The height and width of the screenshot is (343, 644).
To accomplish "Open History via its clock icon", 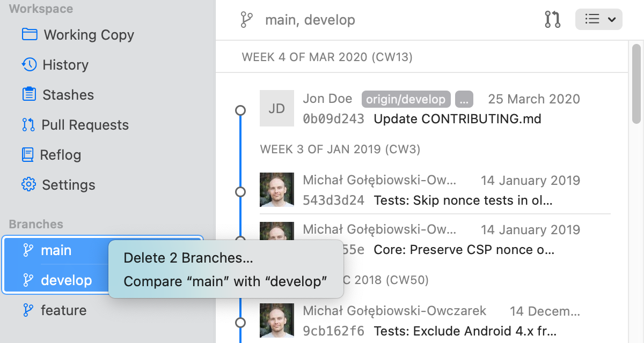I will pyautogui.click(x=29, y=65).
